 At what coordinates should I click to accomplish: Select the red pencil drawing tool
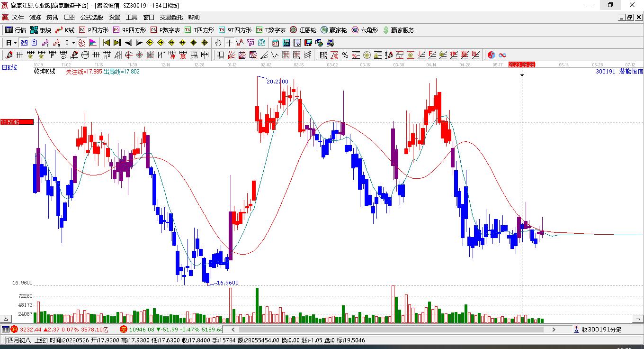coord(9,55)
